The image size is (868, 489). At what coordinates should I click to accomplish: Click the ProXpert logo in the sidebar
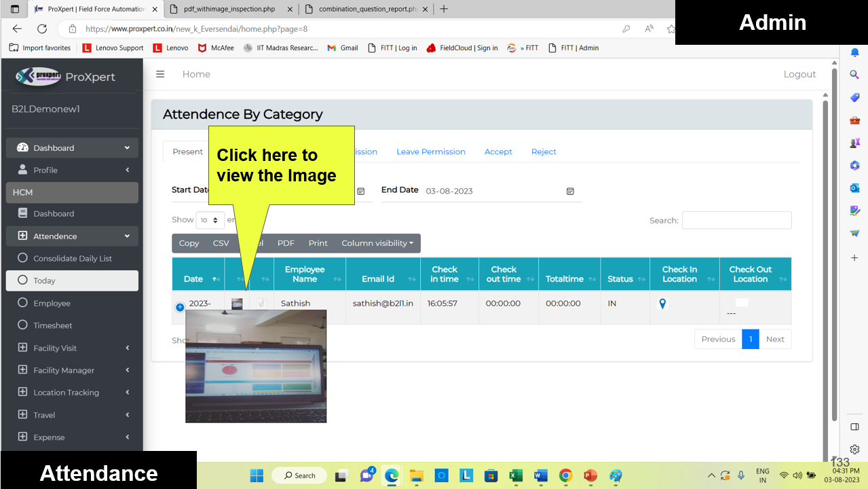[x=39, y=77]
